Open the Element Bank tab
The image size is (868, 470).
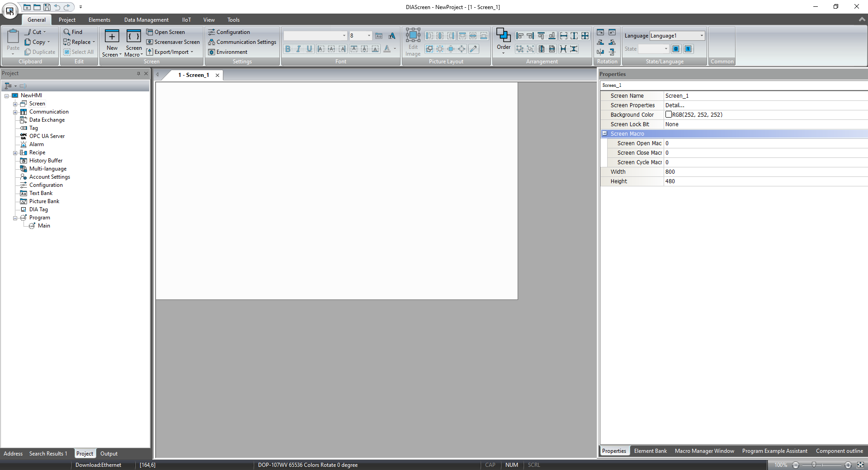[x=650, y=451]
